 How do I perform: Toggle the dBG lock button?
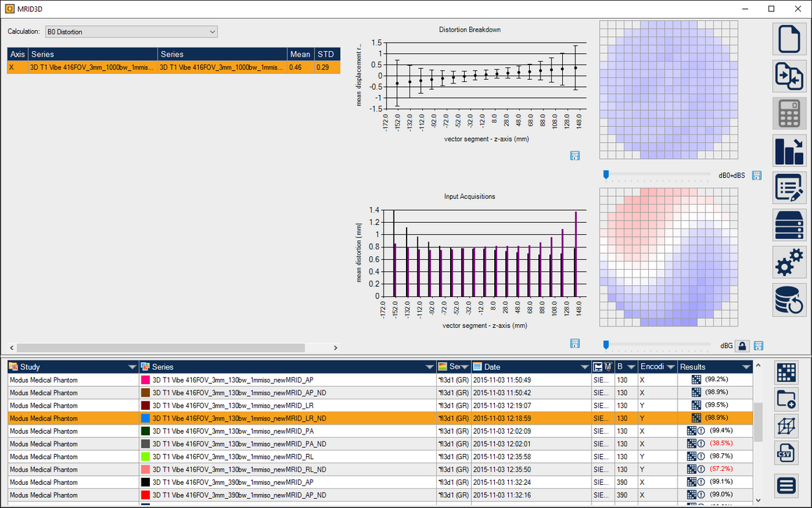[x=743, y=345]
